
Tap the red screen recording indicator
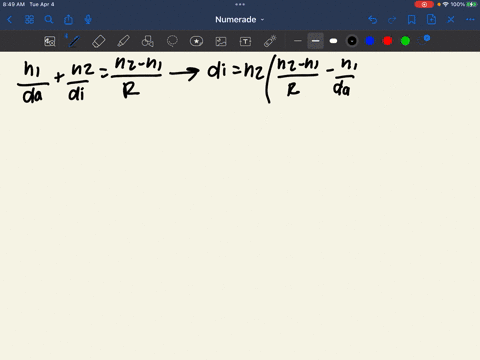click(x=424, y=4)
